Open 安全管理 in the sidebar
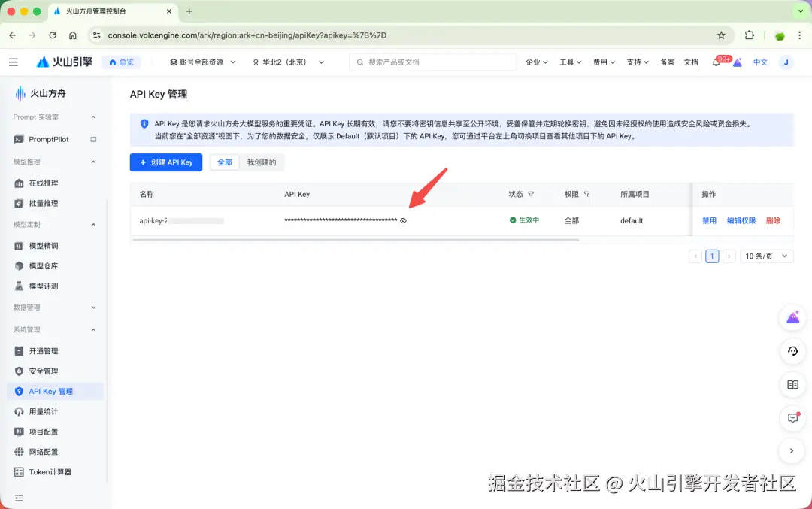Viewport: 812px width, 509px height. (44, 371)
